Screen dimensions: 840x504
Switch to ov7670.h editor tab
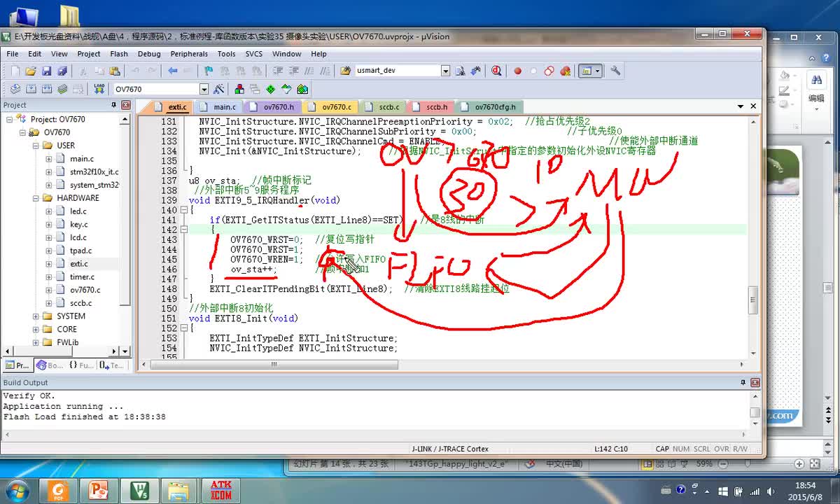[x=273, y=107]
